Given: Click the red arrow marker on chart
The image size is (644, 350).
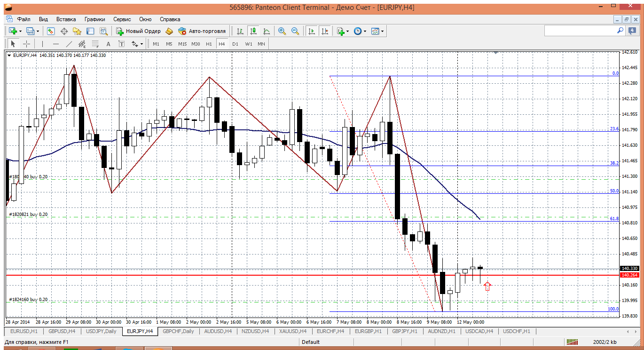Looking at the screenshot, I should [487, 286].
